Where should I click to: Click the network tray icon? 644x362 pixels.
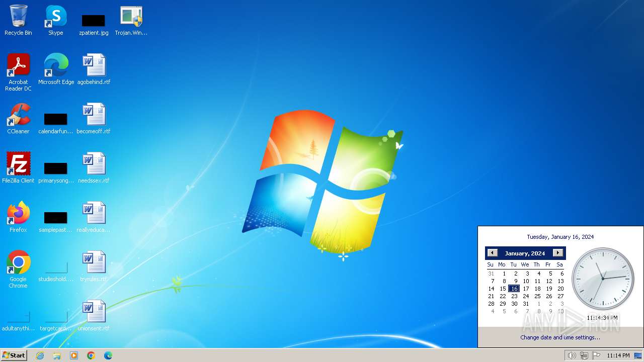coord(584,355)
